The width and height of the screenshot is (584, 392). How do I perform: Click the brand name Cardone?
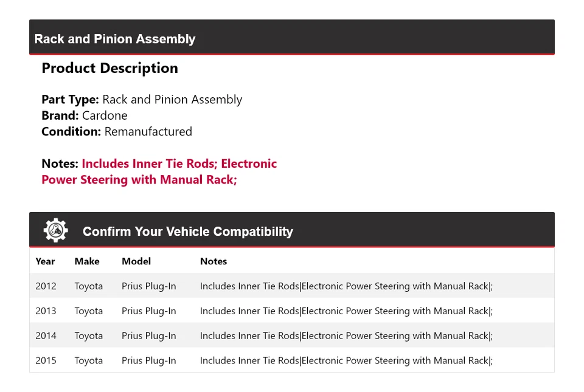[105, 115]
